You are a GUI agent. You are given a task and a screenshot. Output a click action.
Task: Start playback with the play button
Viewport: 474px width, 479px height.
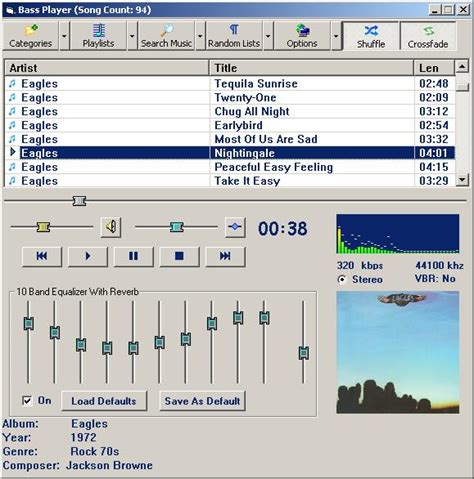click(88, 256)
